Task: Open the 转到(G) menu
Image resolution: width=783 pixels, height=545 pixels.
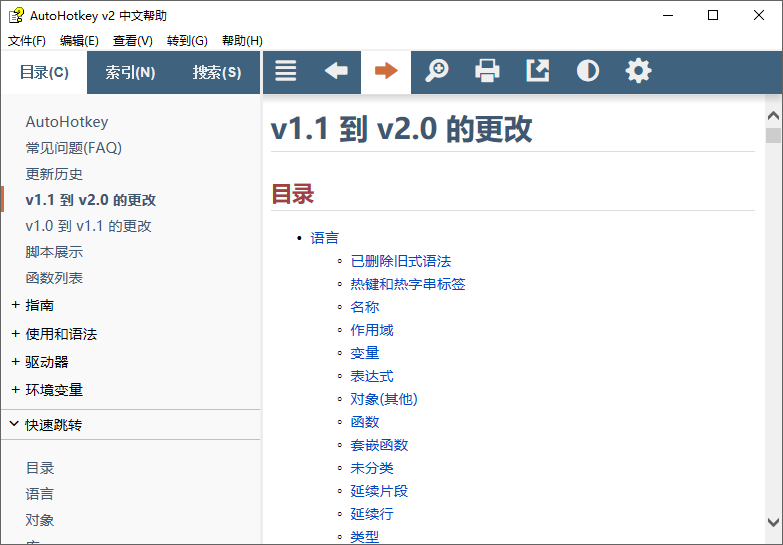Action: (187, 41)
